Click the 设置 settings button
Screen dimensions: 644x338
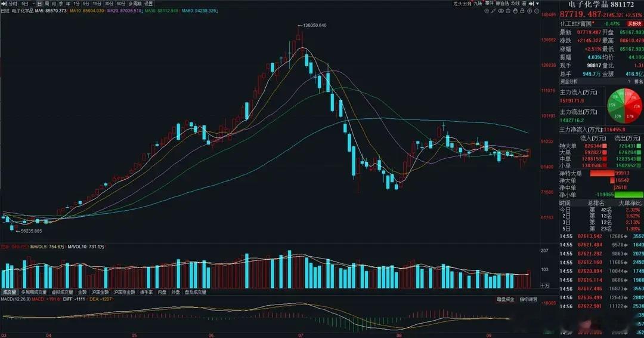pyautogui.click(x=148, y=4)
